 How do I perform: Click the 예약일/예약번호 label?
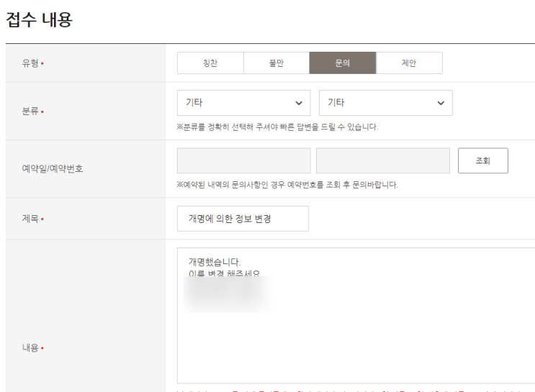point(53,168)
